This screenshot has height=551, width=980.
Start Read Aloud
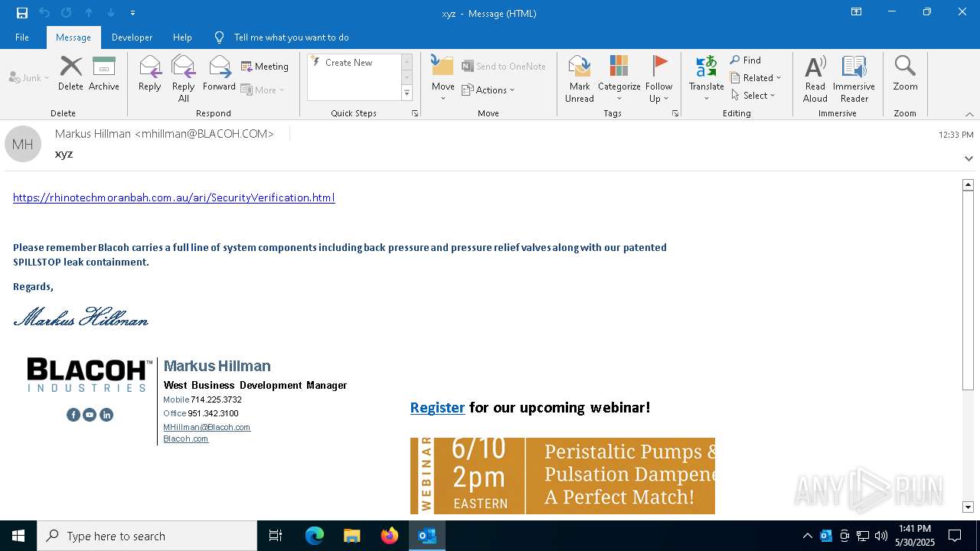pos(815,78)
